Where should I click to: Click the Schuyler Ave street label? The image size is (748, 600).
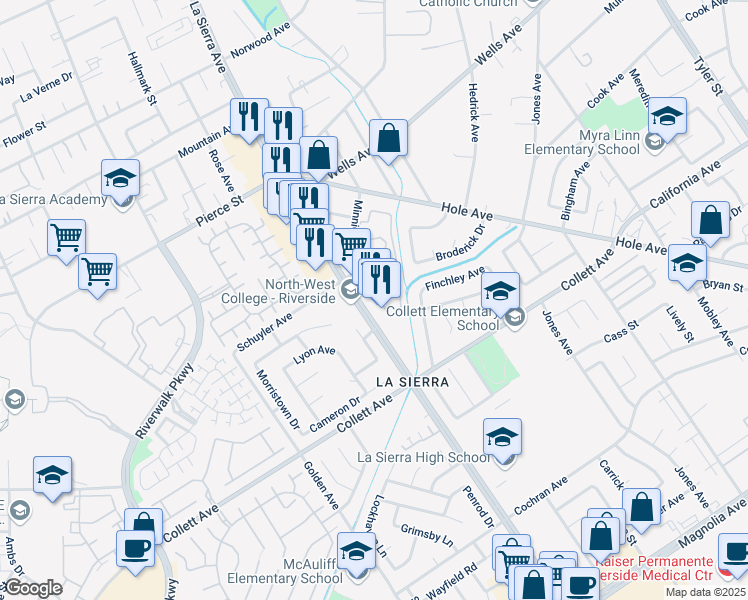[x=264, y=331]
